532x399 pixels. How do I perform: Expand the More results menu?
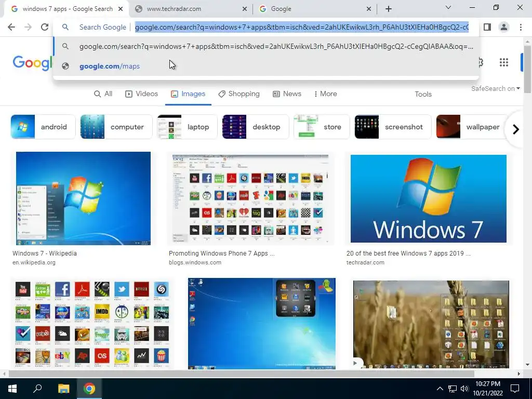tap(325, 94)
